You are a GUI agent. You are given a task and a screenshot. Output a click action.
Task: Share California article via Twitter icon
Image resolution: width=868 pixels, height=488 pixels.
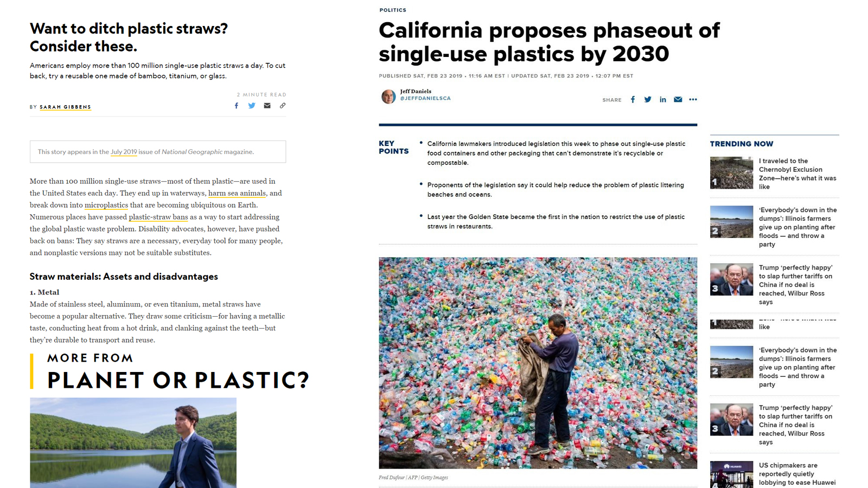[648, 100]
